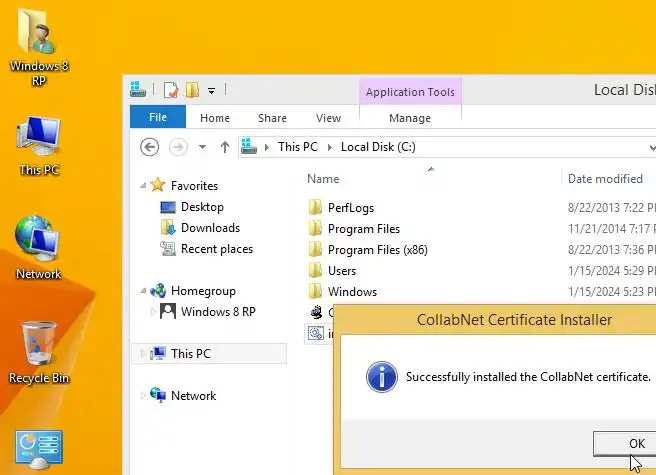Click the 1/15/2024 5:29 date for Users
Screen dimensions: 656x475
[611, 271]
